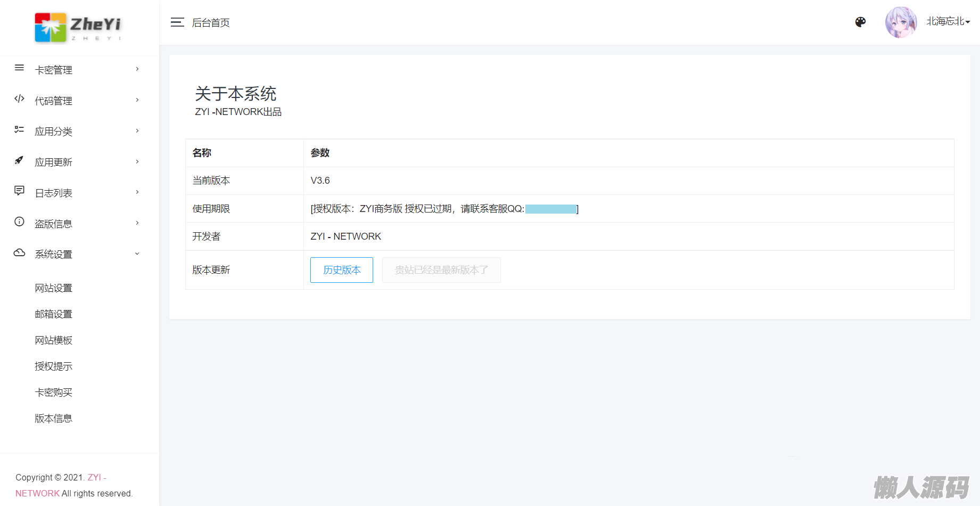
Task: Open the 北海忘北 user dropdown
Action: 948,22
